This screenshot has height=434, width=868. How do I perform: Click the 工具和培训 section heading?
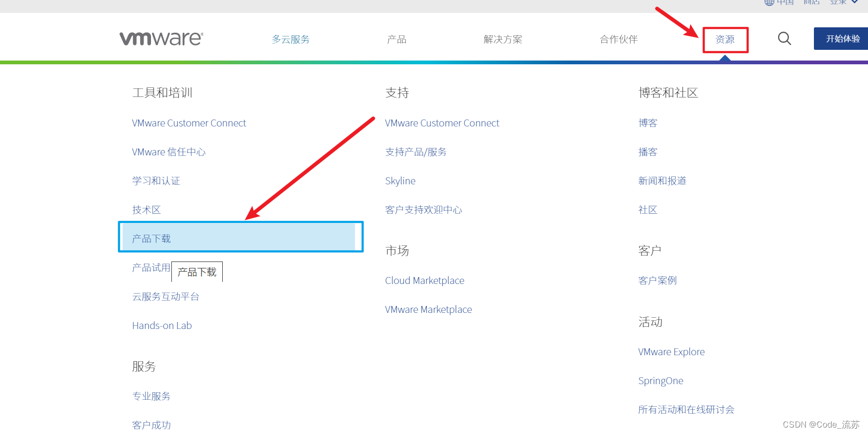162,93
